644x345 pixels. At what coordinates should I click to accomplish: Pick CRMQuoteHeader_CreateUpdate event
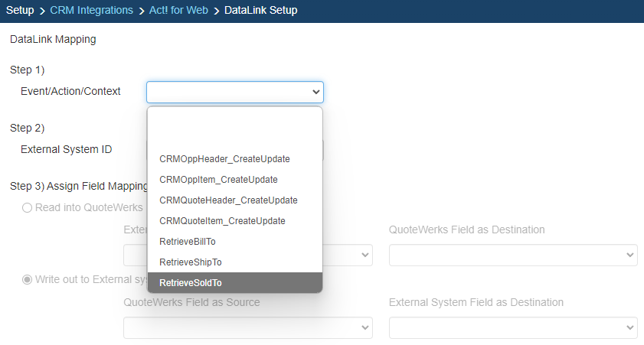pyautogui.click(x=228, y=200)
